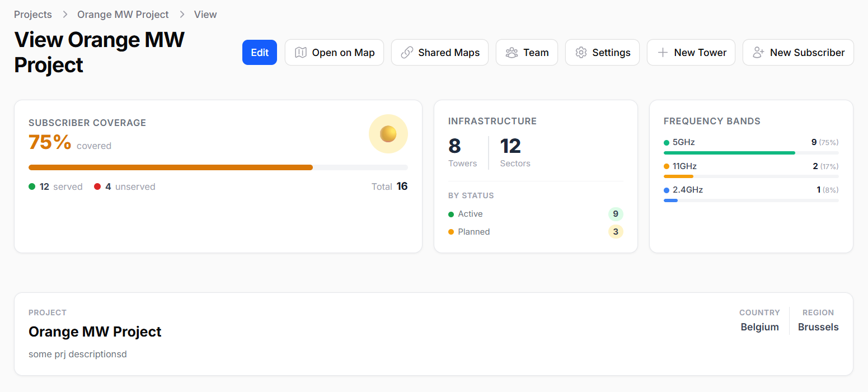Click the 5GHz green usage bar
868x392 pixels.
coord(729,152)
